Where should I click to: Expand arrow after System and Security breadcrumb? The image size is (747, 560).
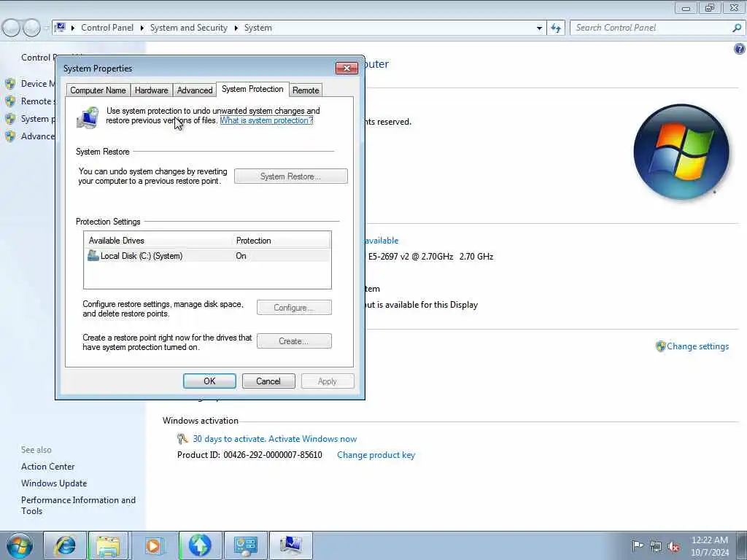tap(236, 28)
